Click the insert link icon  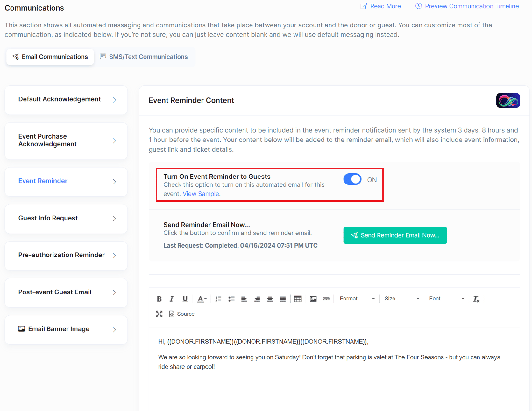(x=326, y=299)
